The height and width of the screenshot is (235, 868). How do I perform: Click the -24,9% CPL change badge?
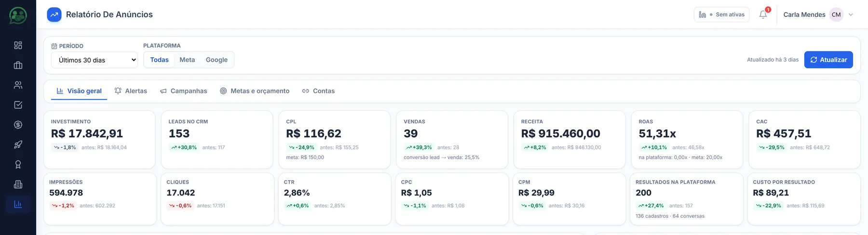[x=301, y=147]
